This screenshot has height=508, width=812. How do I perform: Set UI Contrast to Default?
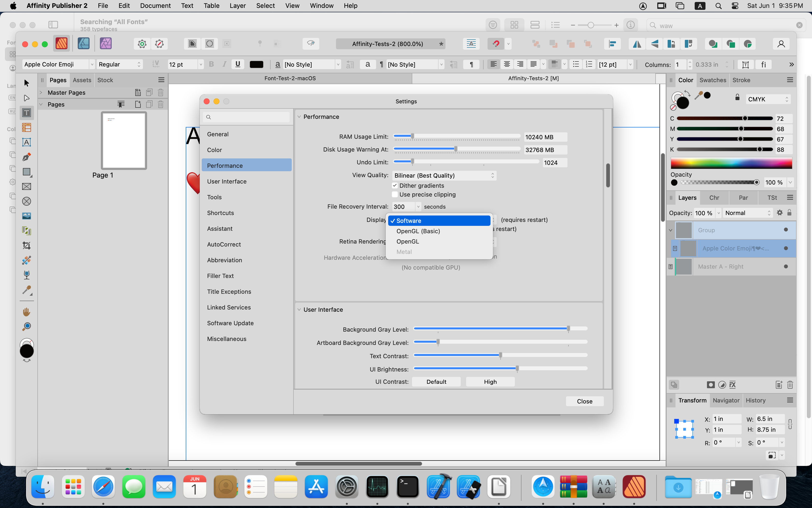tap(436, 382)
